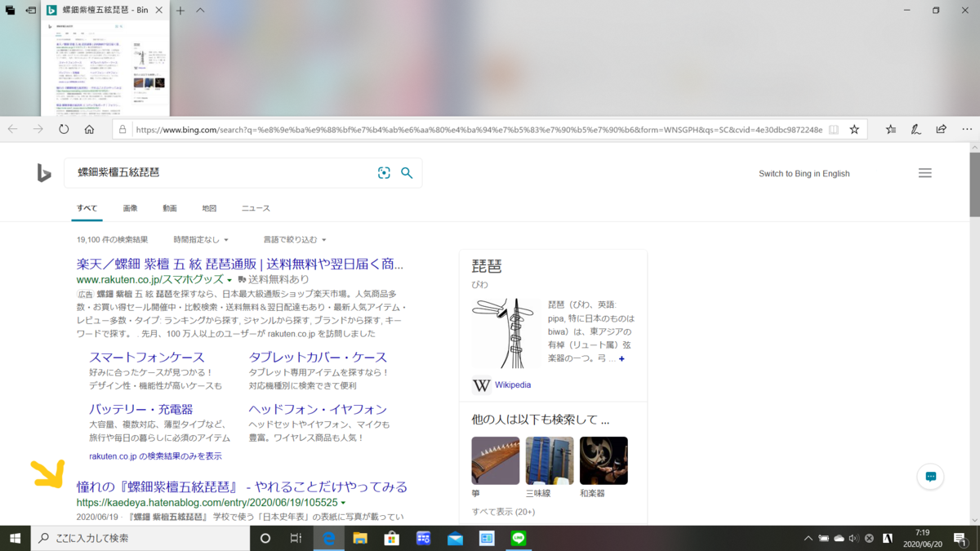Open the Windows notification center

[962, 539]
